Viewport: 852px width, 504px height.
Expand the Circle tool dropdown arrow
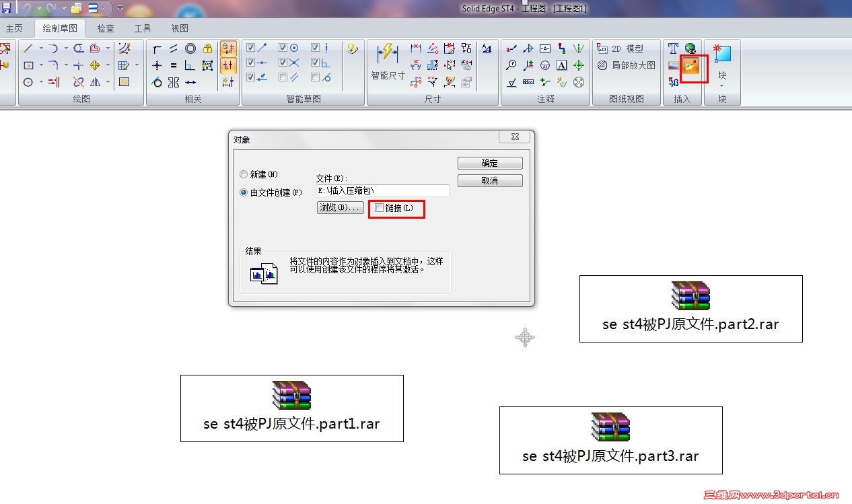40,82
